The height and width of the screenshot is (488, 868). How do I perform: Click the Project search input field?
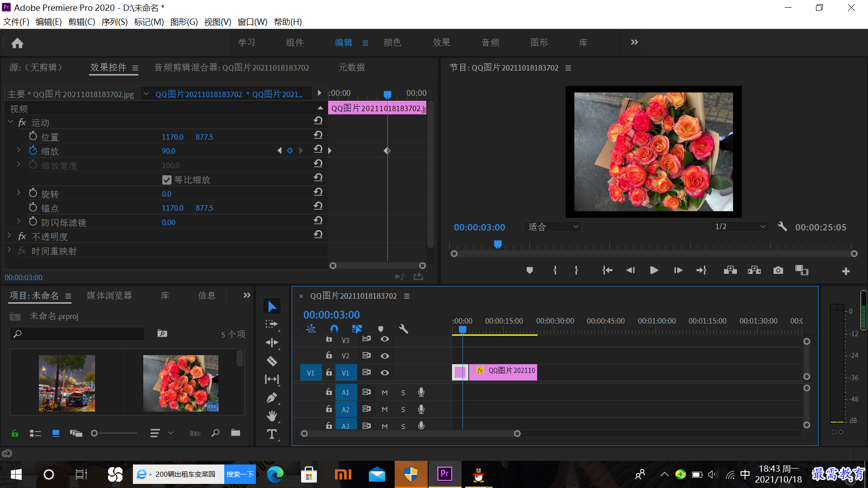click(77, 334)
